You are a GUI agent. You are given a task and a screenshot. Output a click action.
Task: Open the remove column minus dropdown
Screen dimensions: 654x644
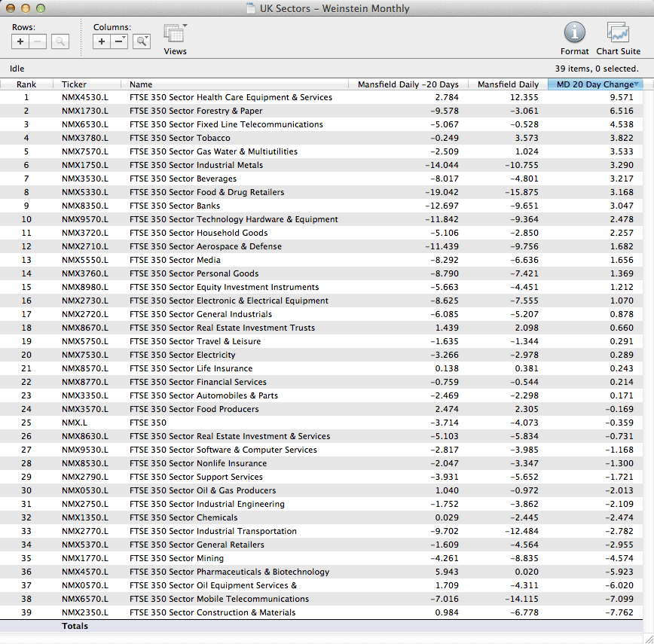click(x=119, y=41)
